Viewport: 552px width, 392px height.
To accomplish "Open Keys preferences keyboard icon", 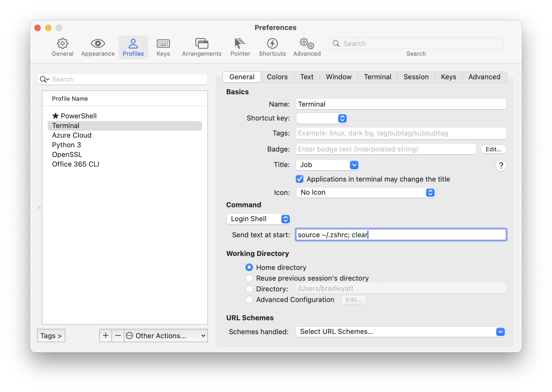I will 163,43.
